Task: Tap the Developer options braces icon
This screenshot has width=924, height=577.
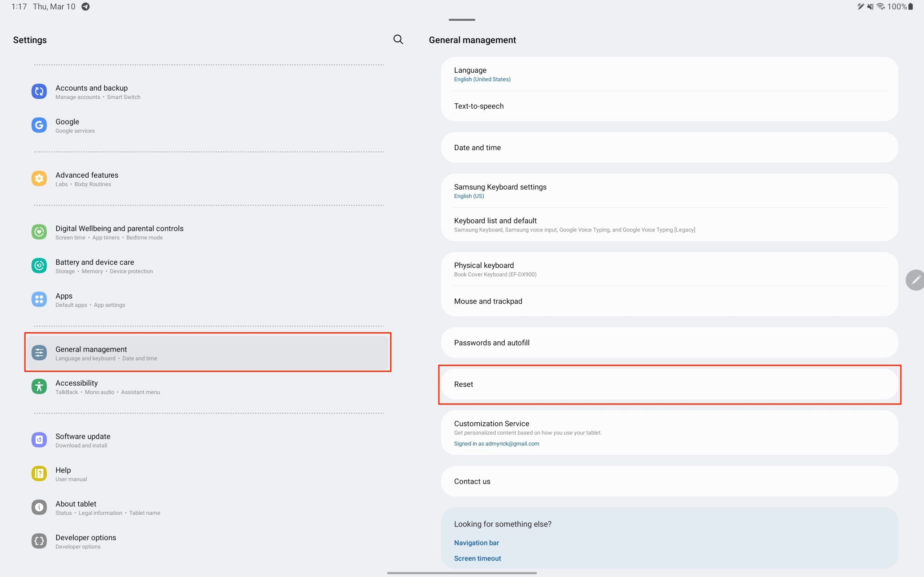Action: [39, 541]
